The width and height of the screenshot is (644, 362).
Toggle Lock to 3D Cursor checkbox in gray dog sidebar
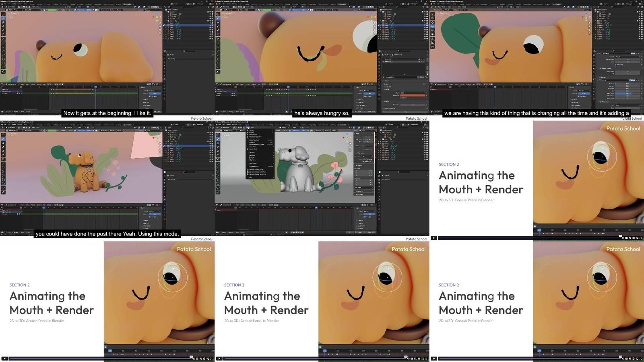tap(363, 159)
